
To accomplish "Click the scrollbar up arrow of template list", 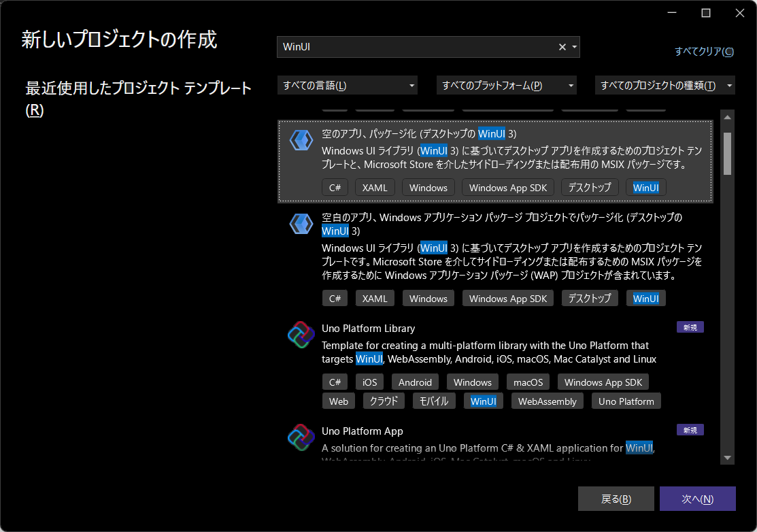I will pos(728,117).
